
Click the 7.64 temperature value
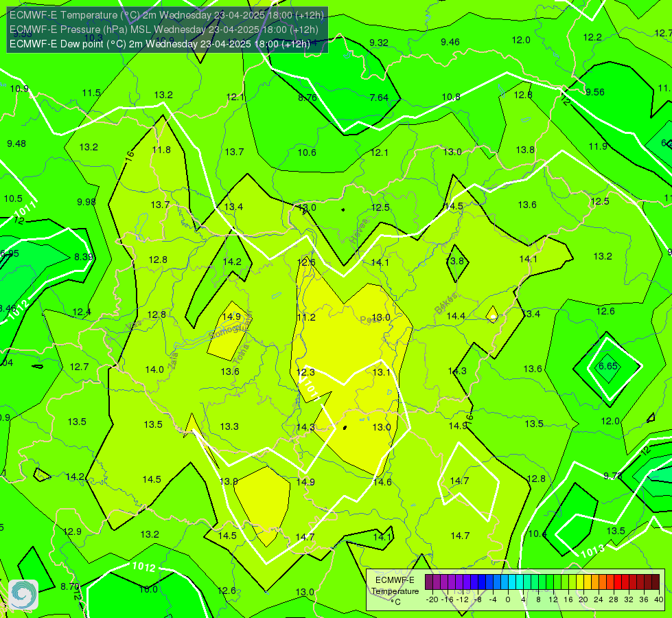379,98
